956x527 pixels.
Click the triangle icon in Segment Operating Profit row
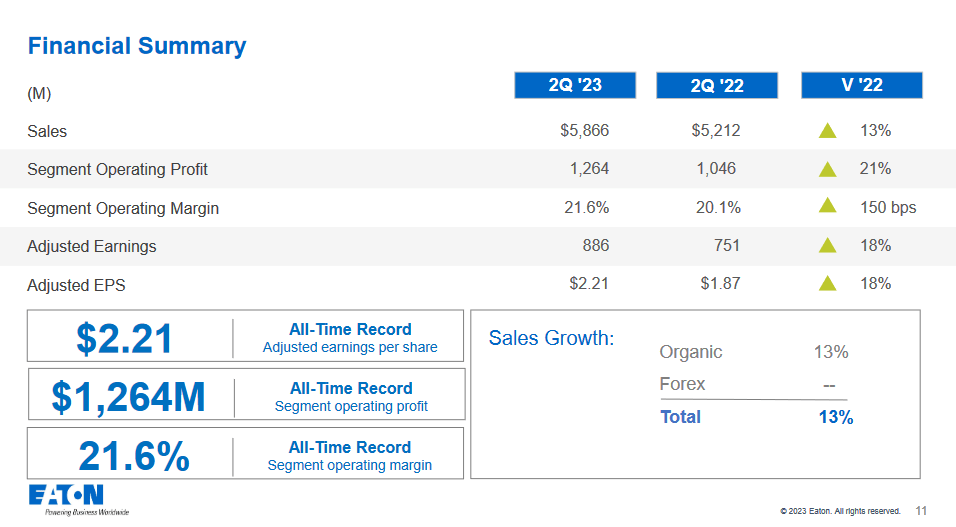pos(827,169)
